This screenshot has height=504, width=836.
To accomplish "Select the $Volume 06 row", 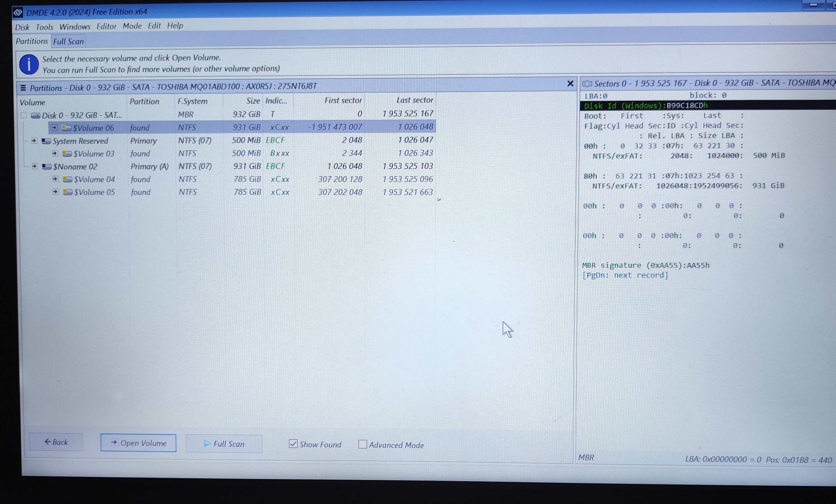I will click(242, 127).
